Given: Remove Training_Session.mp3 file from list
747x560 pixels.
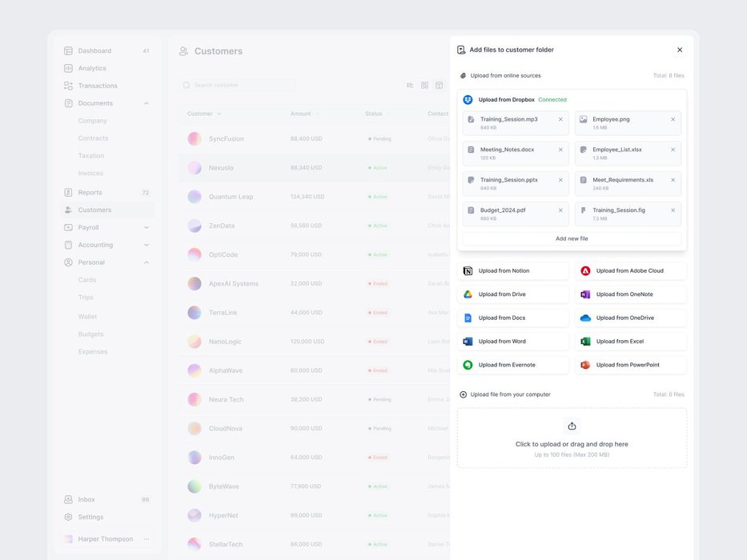Looking at the screenshot, I should [560, 119].
